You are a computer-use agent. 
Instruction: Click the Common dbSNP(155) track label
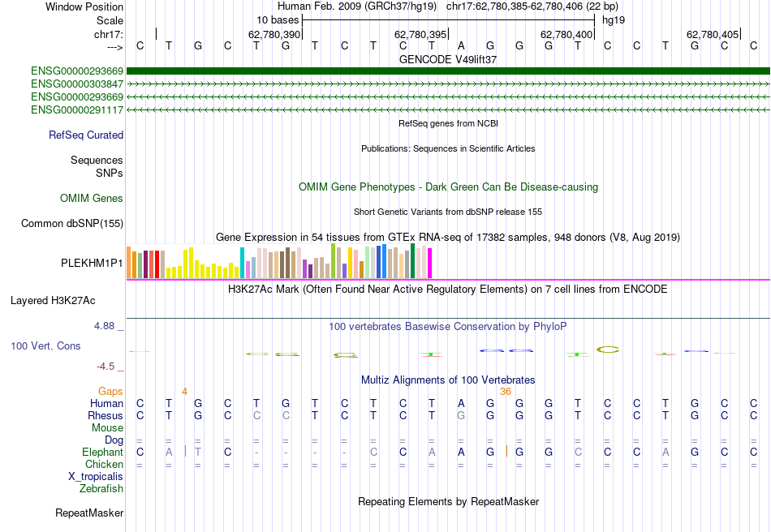72,224
